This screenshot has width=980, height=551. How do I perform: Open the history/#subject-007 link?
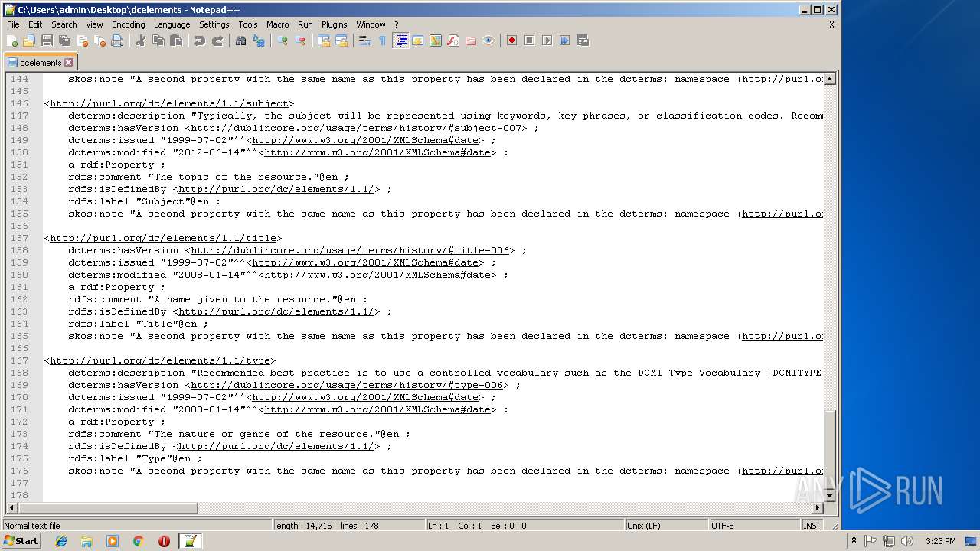(x=356, y=128)
